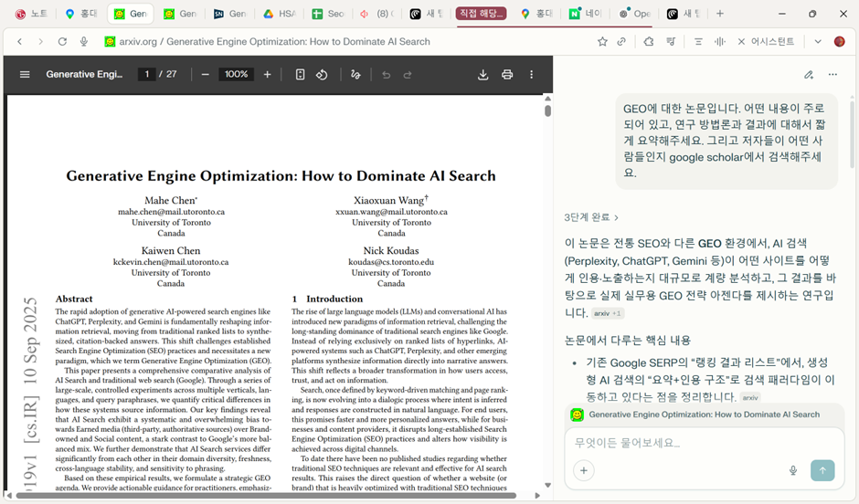The width and height of the screenshot is (859, 504).
Task: Open the extensions puzzle icon
Action: (x=649, y=42)
